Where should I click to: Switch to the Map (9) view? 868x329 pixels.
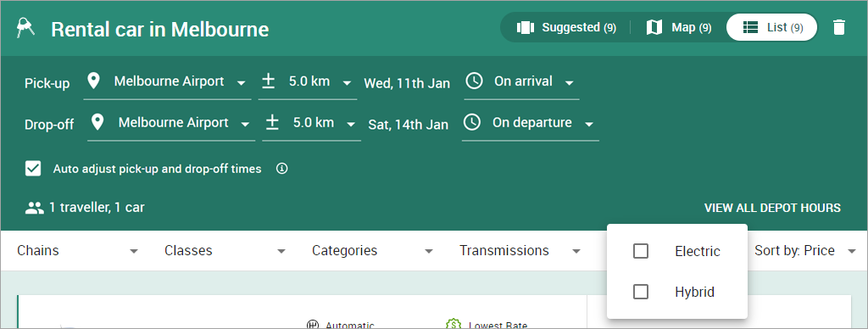(679, 27)
